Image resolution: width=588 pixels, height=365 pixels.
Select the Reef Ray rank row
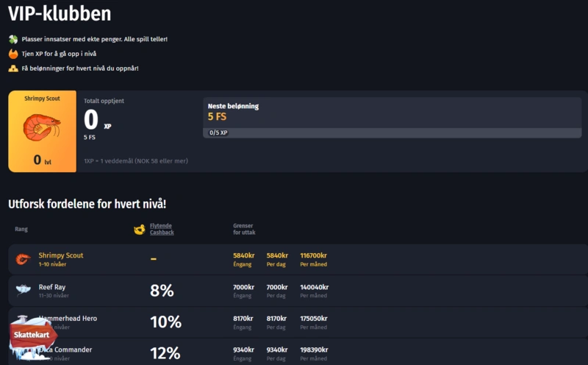pos(294,291)
